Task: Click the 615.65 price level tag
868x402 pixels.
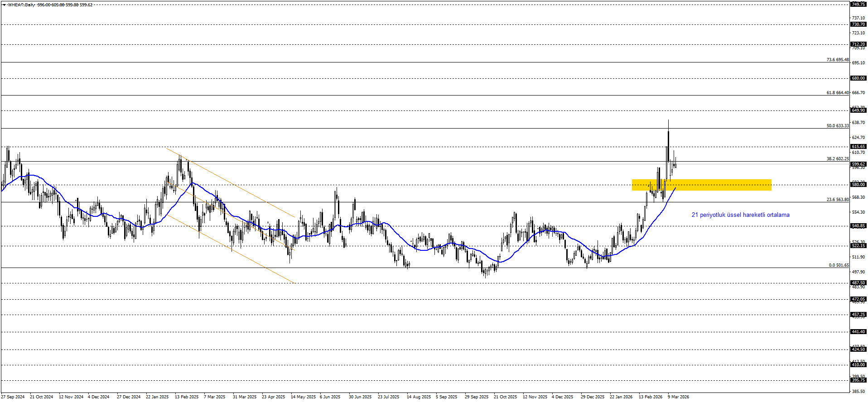Action: tap(858, 147)
